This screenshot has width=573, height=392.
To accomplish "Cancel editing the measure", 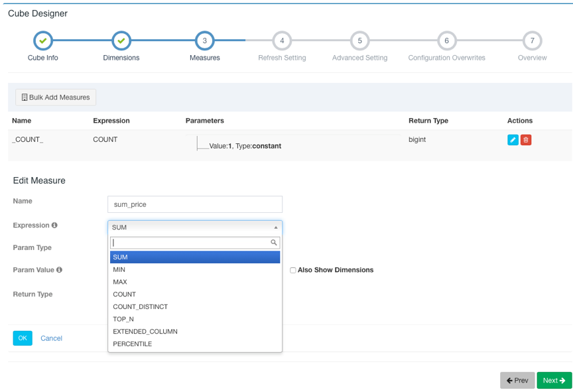I will [51, 338].
